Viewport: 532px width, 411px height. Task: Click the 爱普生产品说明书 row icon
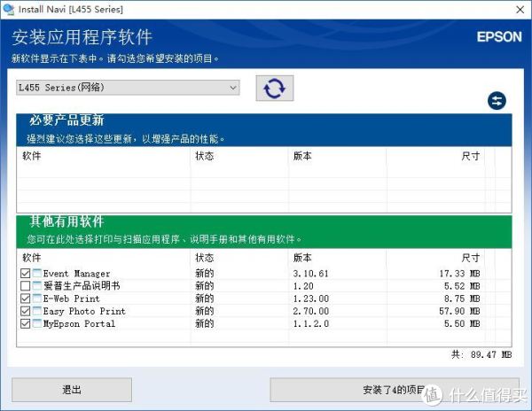pos(37,285)
